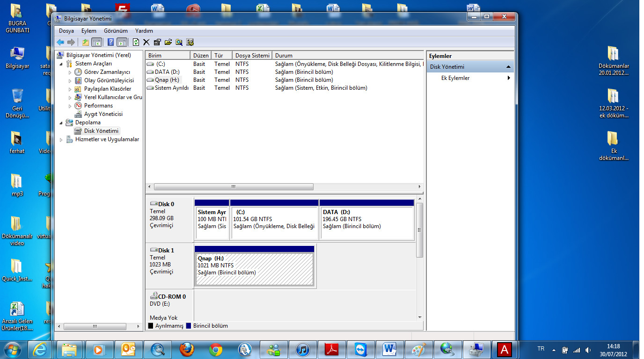Click the Tür column header
The height and width of the screenshot is (359, 644).
(x=222, y=55)
